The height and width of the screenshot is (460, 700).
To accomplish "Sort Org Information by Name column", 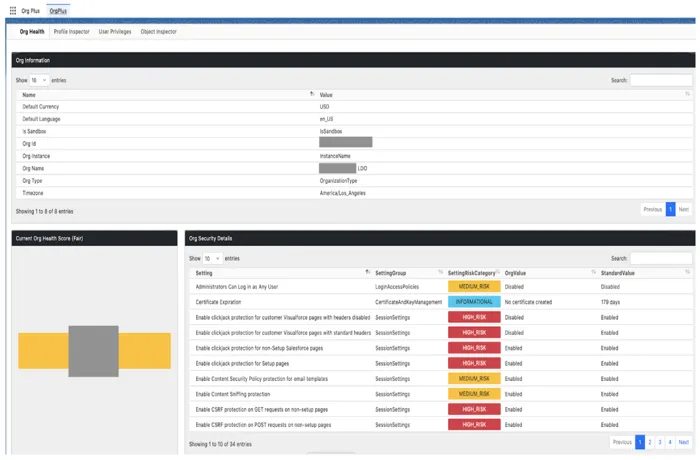I will (168, 95).
